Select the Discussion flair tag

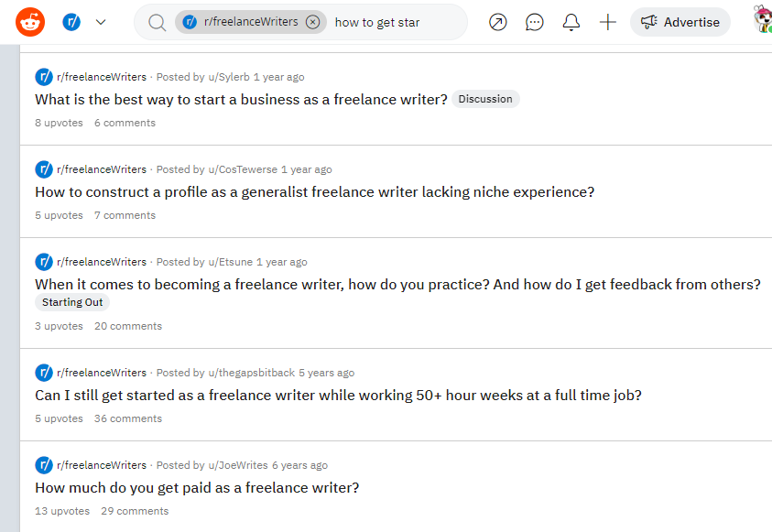(x=485, y=99)
